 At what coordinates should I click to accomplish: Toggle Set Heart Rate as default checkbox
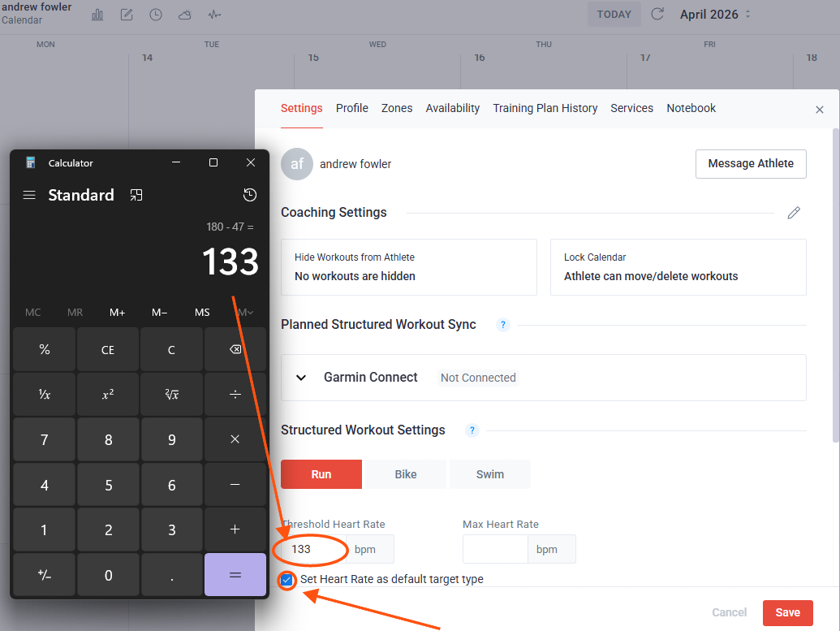pos(286,580)
